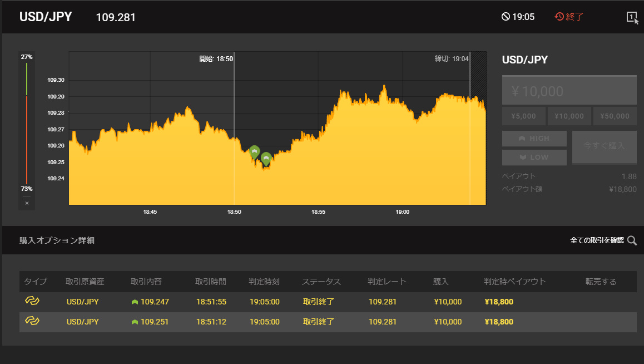Image resolution: width=644 pixels, height=364 pixels.
Task: Click the 73% low sentiment value
Action: (27, 189)
